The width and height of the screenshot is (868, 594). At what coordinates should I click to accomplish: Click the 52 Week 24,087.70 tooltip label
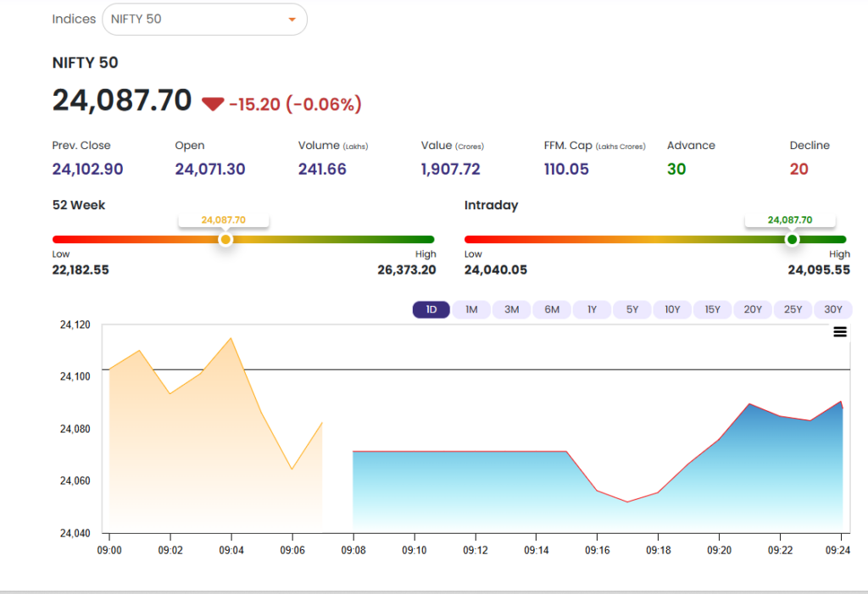pos(223,220)
